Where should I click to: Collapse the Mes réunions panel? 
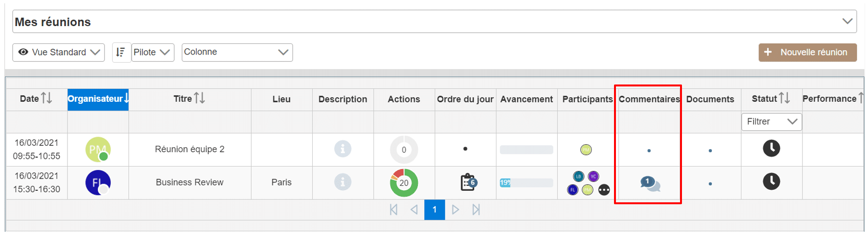(847, 21)
